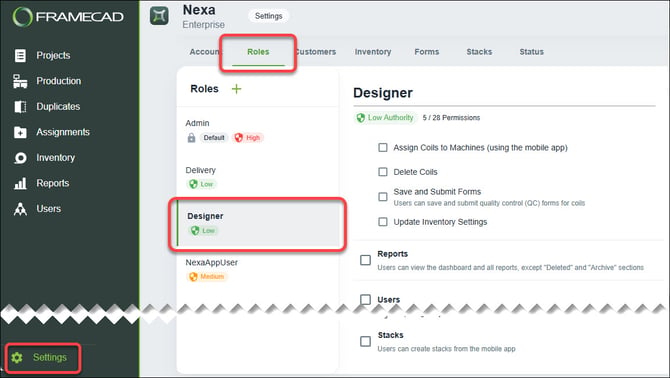
Task: Open Production from the sidebar menu
Action: (x=59, y=81)
